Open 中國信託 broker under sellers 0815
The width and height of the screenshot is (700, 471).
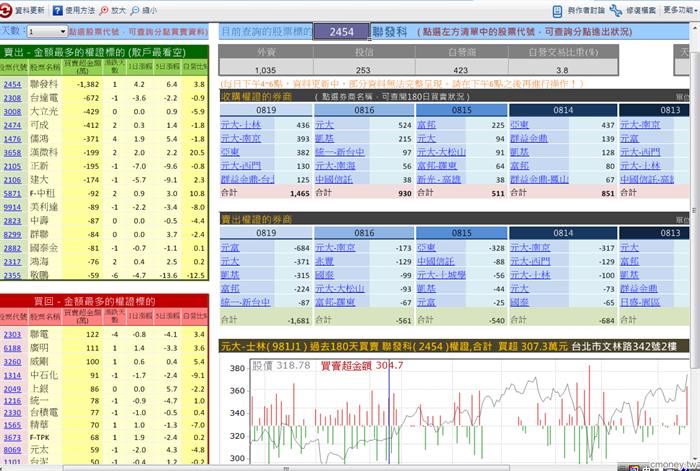tap(436, 262)
